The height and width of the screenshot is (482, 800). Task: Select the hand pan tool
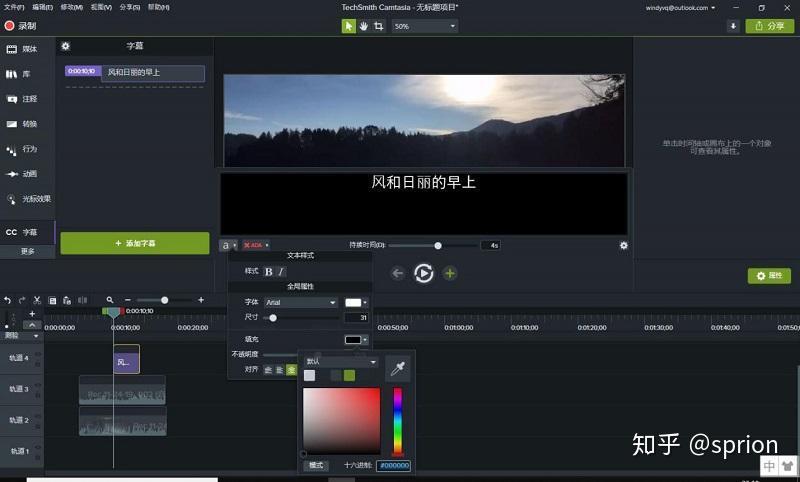[363, 26]
